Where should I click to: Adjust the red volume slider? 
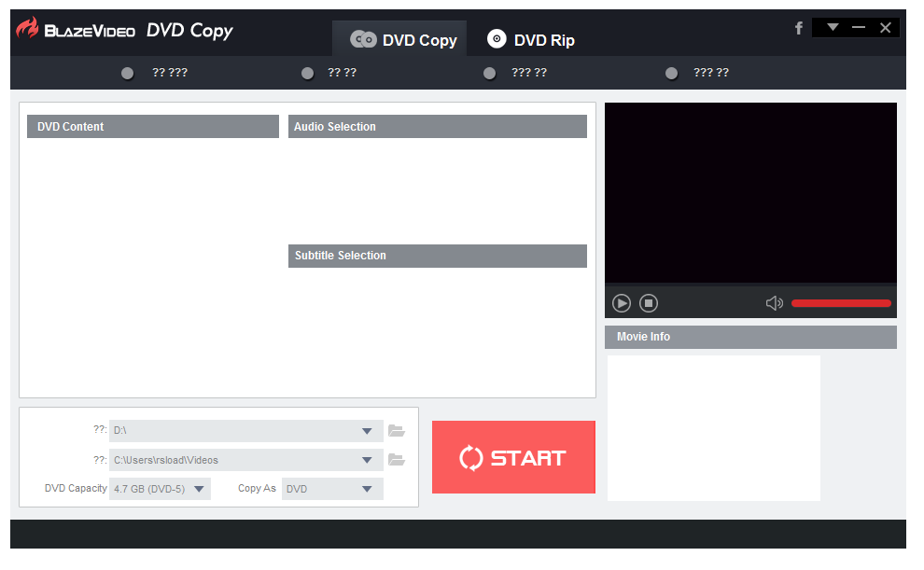click(x=841, y=303)
